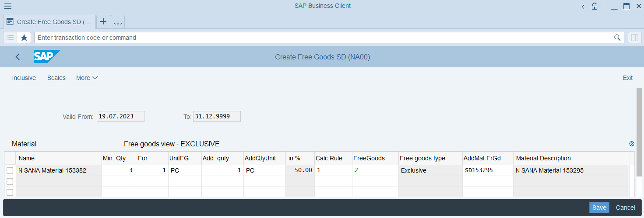Viewport: 644px width, 218px height.
Task: Click the N SANA Material 153382 name cell
Action: [x=59, y=170]
